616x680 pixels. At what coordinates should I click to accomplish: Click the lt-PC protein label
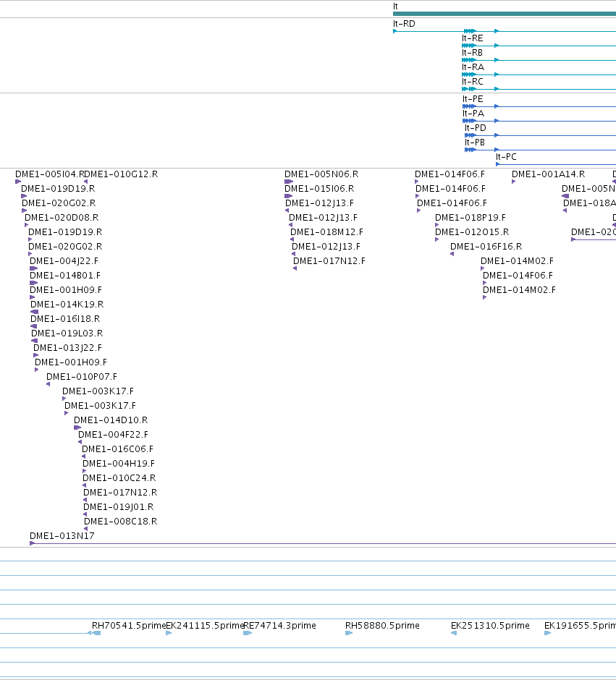pos(506,156)
